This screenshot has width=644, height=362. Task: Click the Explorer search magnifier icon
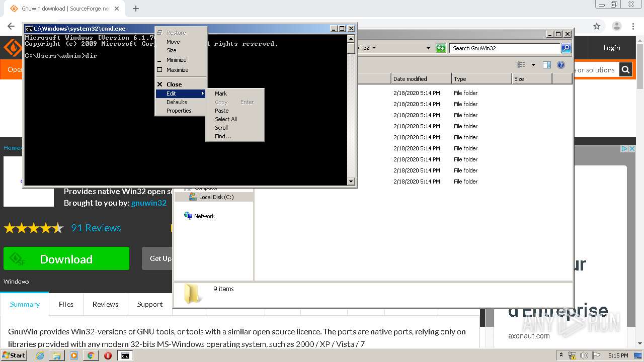pos(566,48)
